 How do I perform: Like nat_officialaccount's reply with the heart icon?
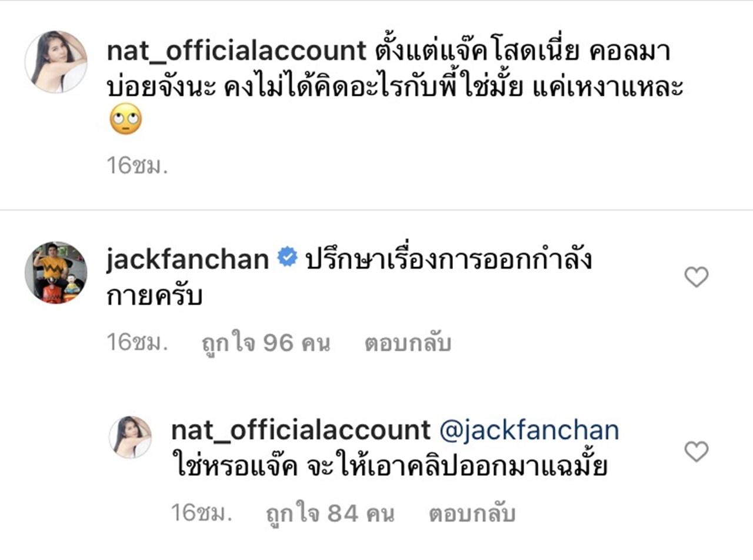pos(697,452)
